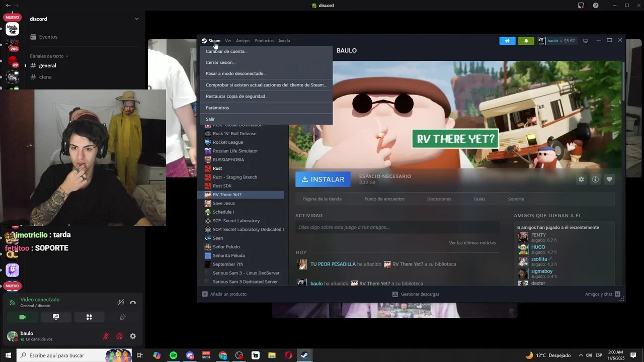Viewport: 644px width, 362px height.
Task: Open the Amigos menu in Steam
Action: pyautogui.click(x=243, y=41)
